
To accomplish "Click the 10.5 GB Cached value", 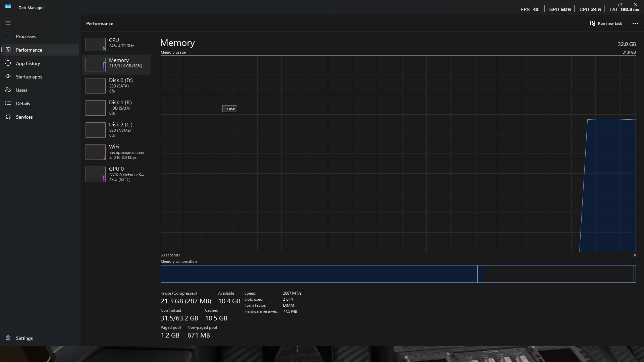I will tap(216, 318).
